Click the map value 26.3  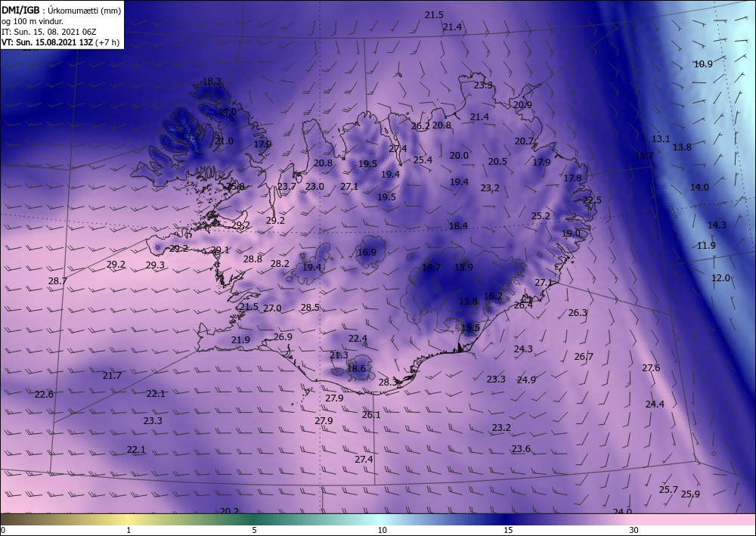[x=578, y=313]
